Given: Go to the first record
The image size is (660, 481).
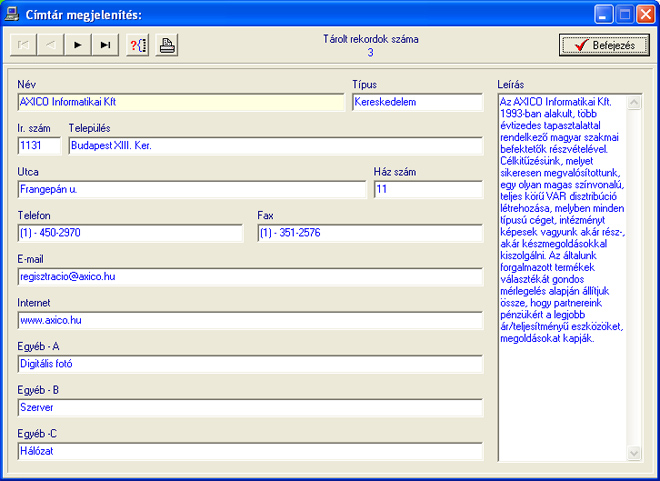Looking at the screenshot, I should click(24, 45).
